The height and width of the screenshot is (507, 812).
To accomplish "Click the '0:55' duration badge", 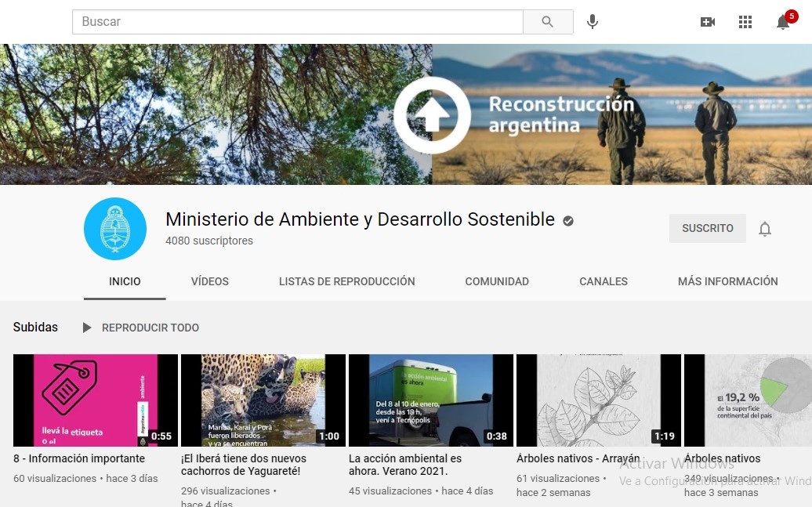I will (x=161, y=436).
